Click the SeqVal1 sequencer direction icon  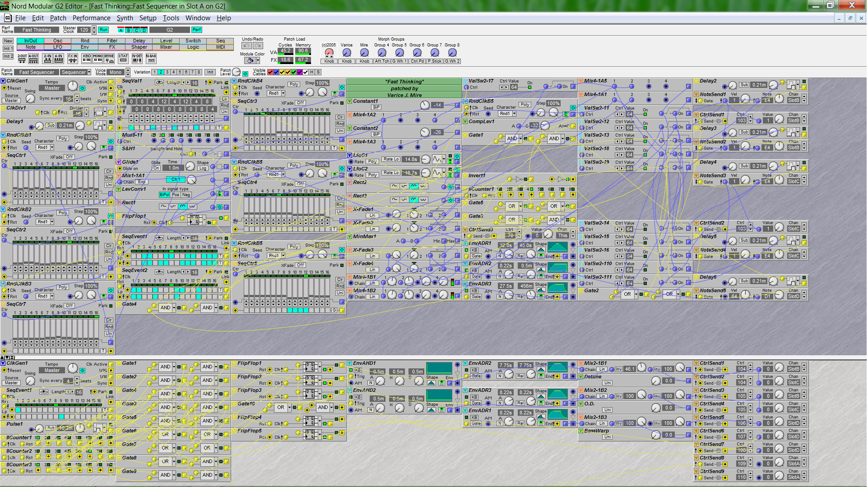coord(159,83)
